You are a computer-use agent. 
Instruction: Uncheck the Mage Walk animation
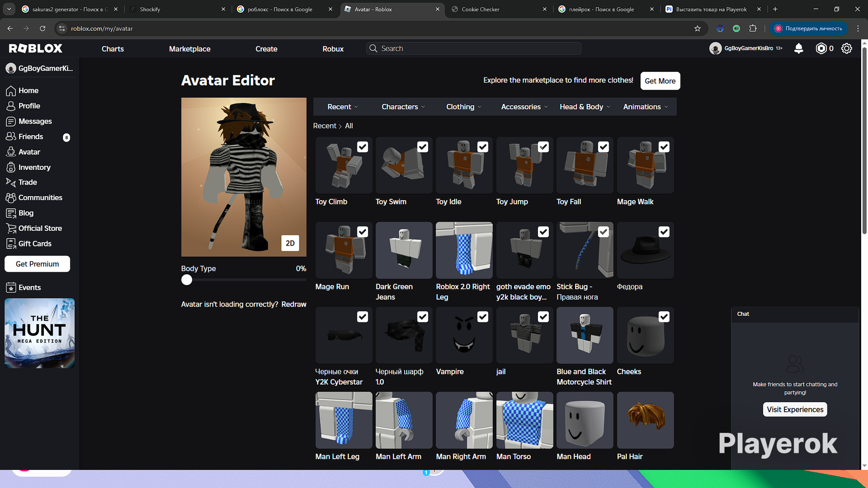(x=664, y=147)
